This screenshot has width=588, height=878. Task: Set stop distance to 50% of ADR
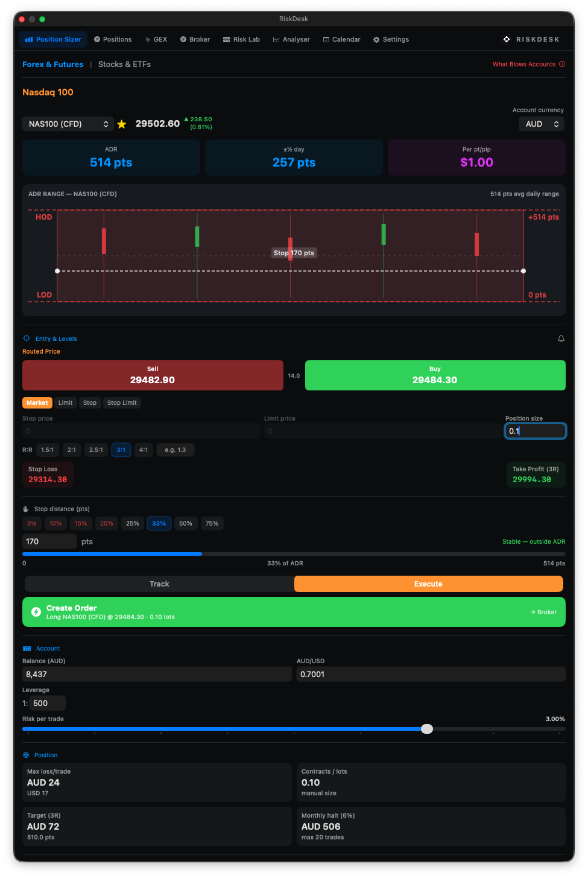click(x=186, y=523)
